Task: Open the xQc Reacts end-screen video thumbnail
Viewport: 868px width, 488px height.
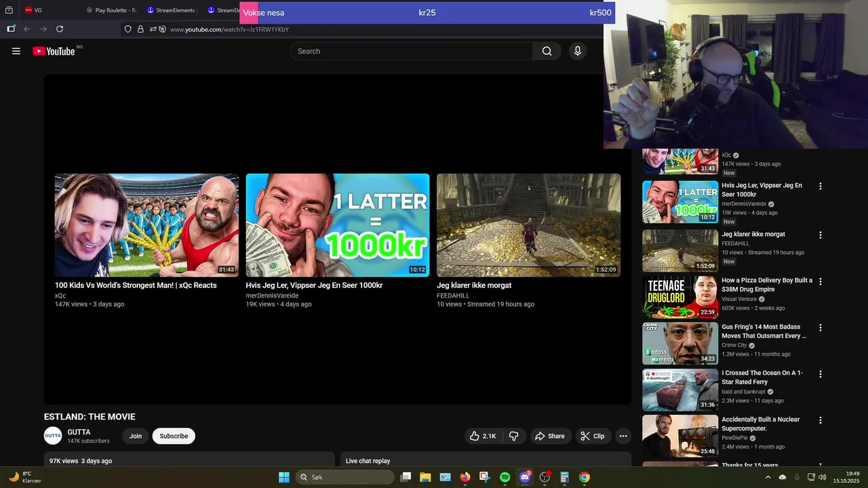Action: click(146, 225)
